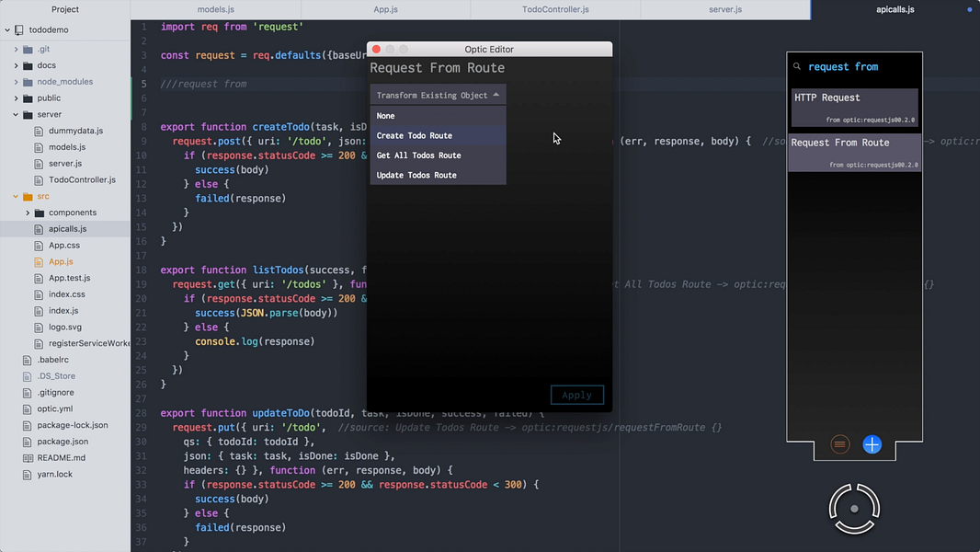Click the search magnifier icon in Optic panel
Viewport: 980px width, 552px height.
[797, 66]
